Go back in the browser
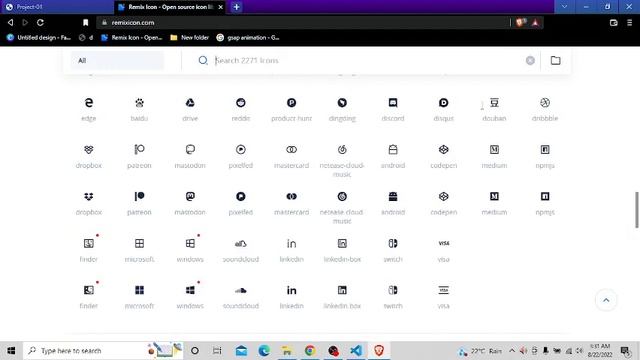640x360 pixels. (x=10, y=22)
